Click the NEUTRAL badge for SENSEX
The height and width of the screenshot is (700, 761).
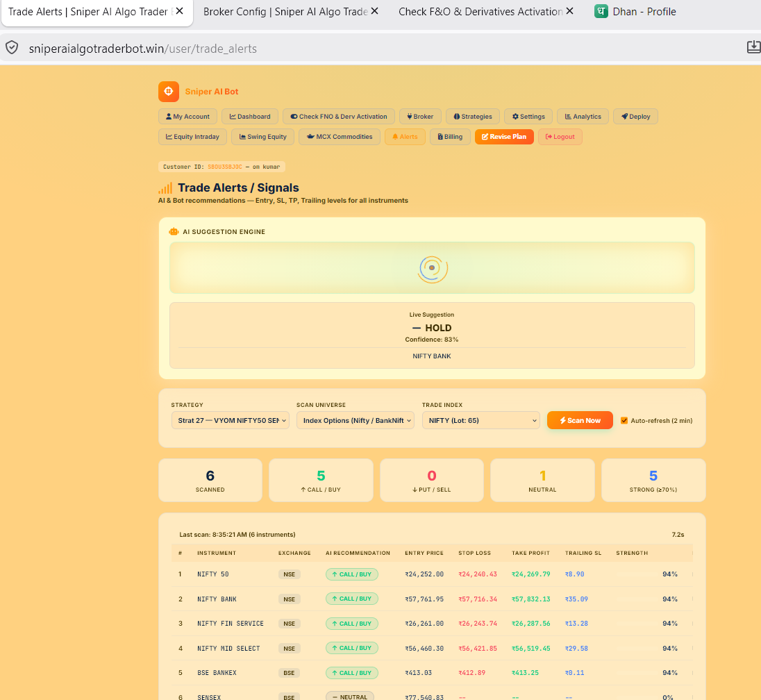point(350,697)
